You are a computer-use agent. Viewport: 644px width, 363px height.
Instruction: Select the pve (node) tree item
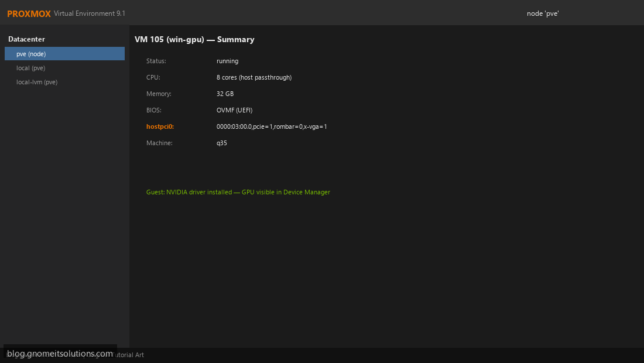point(64,54)
